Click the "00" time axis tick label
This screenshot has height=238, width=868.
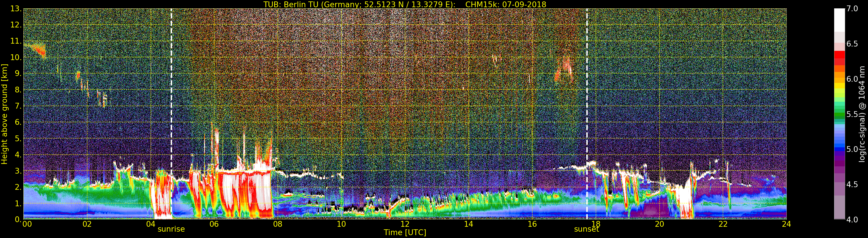click(27, 224)
